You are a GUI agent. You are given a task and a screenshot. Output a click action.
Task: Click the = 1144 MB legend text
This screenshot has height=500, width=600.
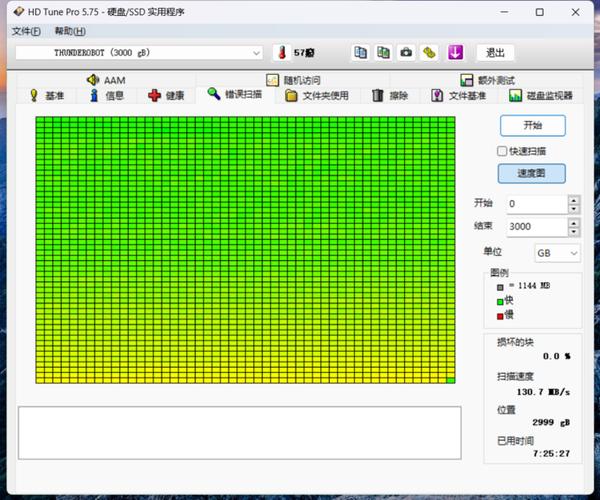[x=530, y=286]
